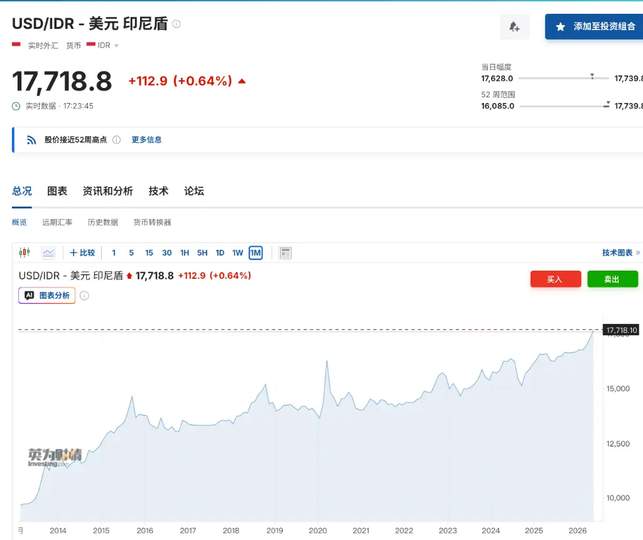The height and width of the screenshot is (540, 643).
Task: Click the 比较 compare button
Action: pyautogui.click(x=82, y=253)
